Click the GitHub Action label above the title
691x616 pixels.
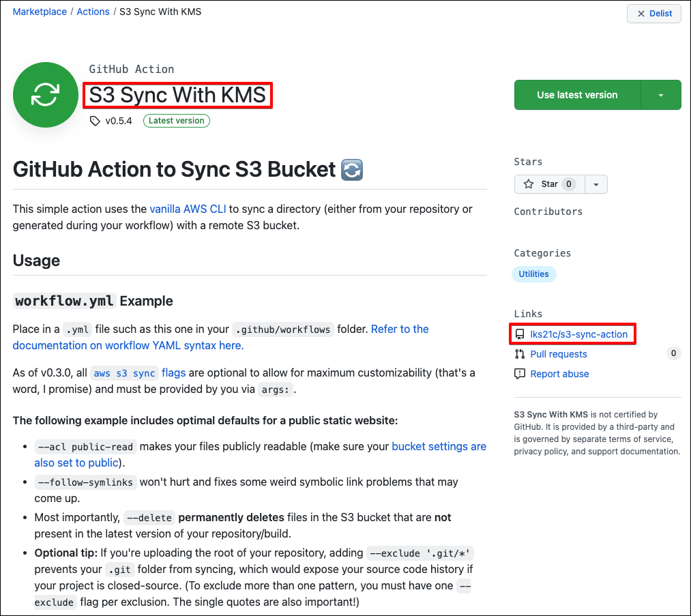pos(132,69)
